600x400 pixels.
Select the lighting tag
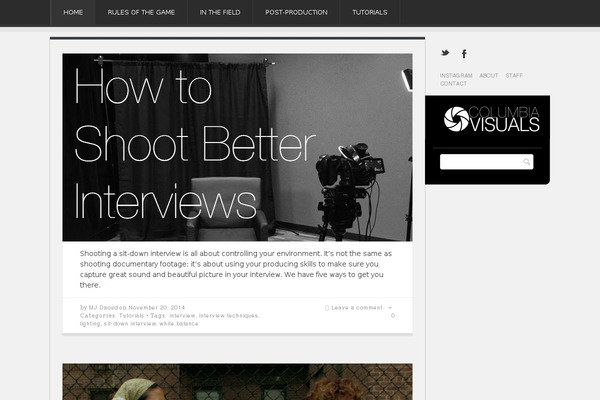pos(90,323)
